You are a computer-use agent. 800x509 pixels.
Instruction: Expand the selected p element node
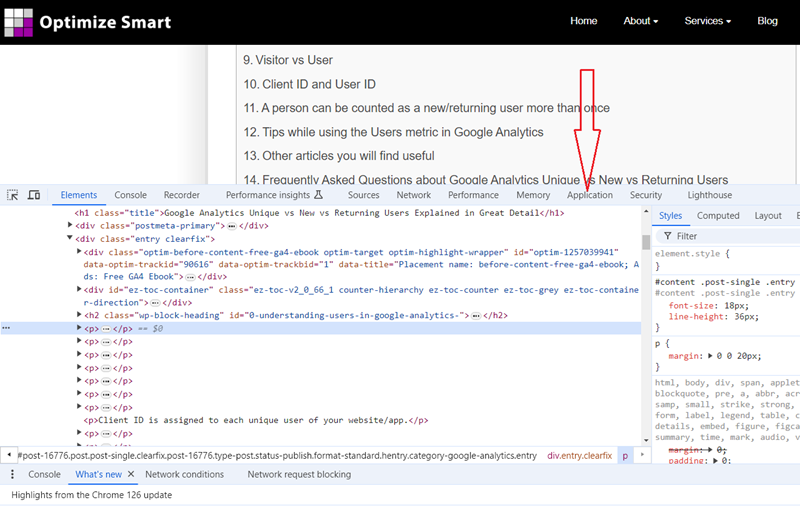[79, 327]
